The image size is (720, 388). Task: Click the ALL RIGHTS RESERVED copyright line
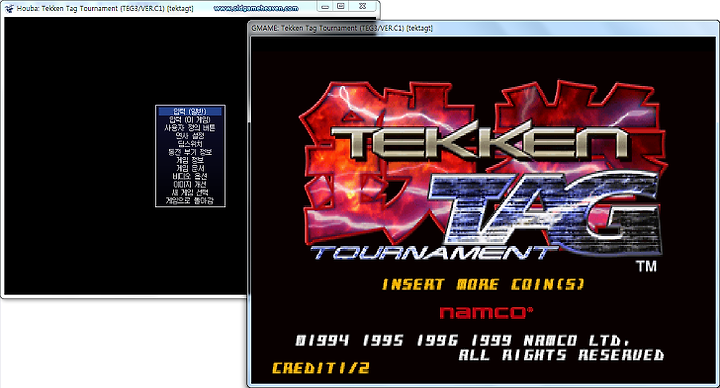pyautogui.click(x=561, y=355)
